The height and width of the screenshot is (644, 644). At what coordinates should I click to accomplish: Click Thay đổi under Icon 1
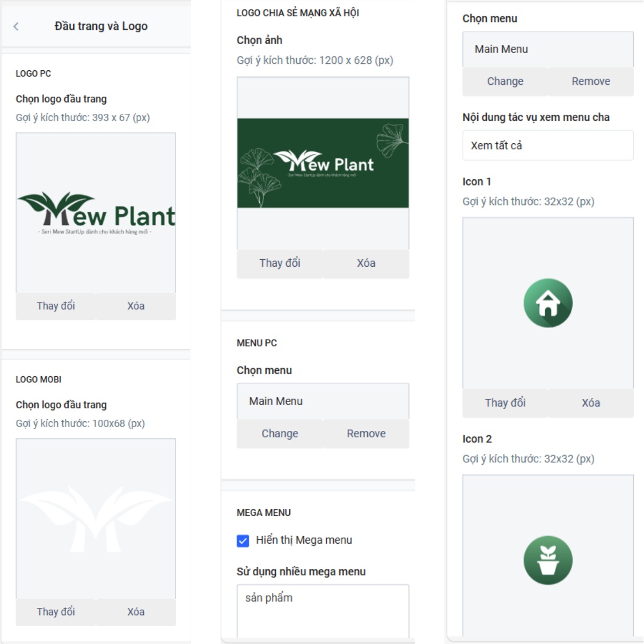[x=505, y=403]
